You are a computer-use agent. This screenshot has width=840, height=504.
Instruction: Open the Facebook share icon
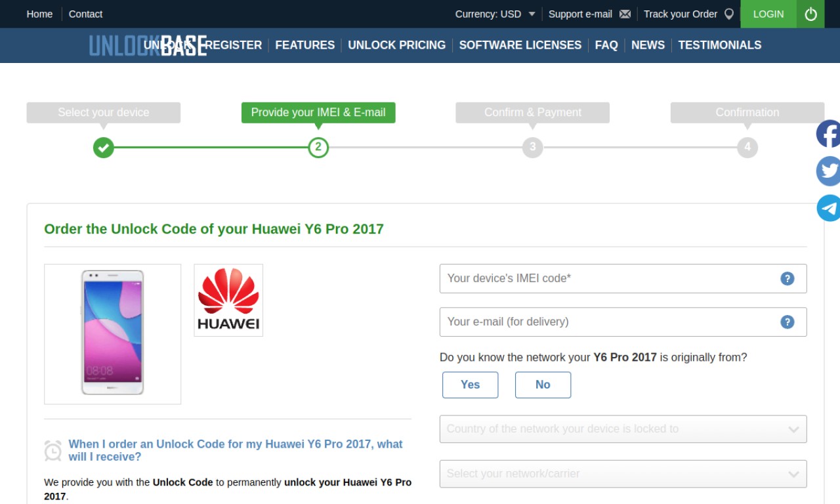point(828,134)
